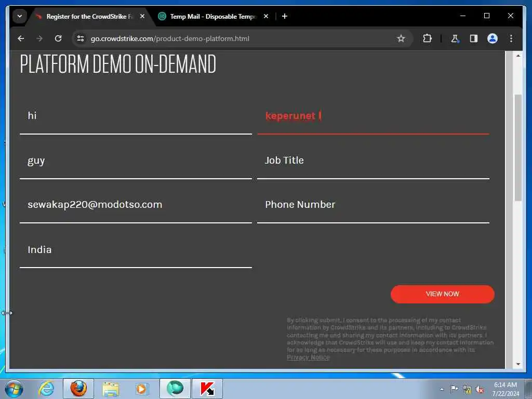Minimize the Chrome window
This screenshot has width=532, height=399.
point(463,16)
